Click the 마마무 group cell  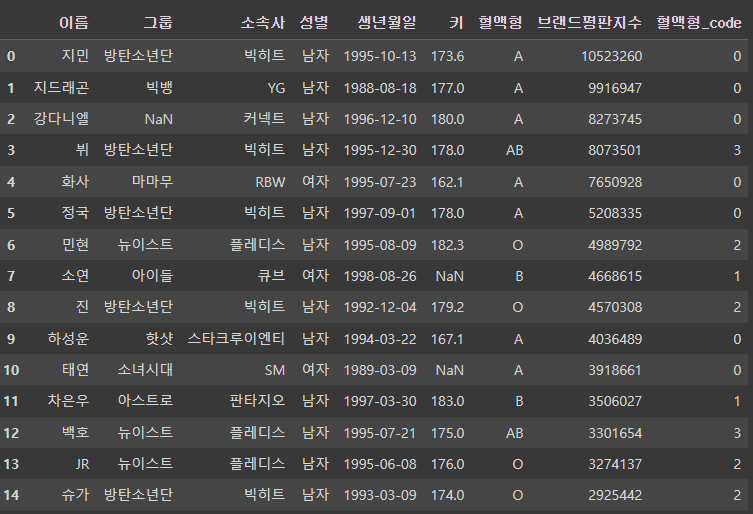point(152,182)
